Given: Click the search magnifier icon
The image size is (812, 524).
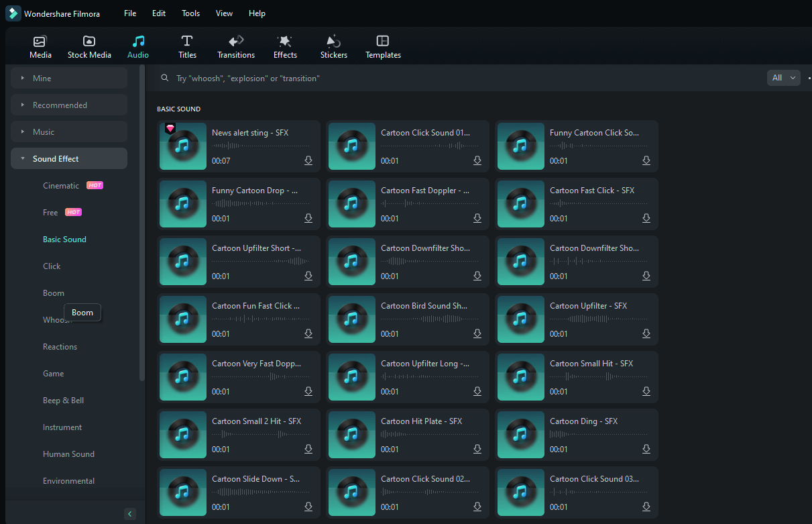Looking at the screenshot, I should point(164,77).
